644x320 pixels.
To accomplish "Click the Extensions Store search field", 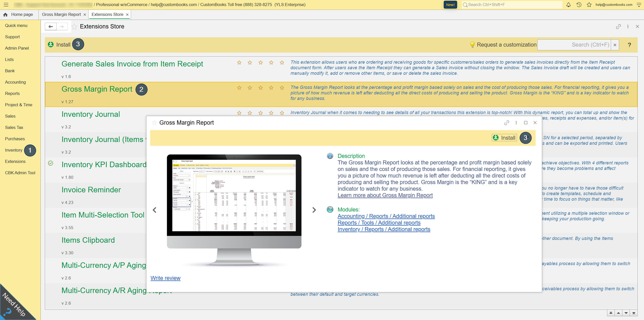I will point(574,45).
